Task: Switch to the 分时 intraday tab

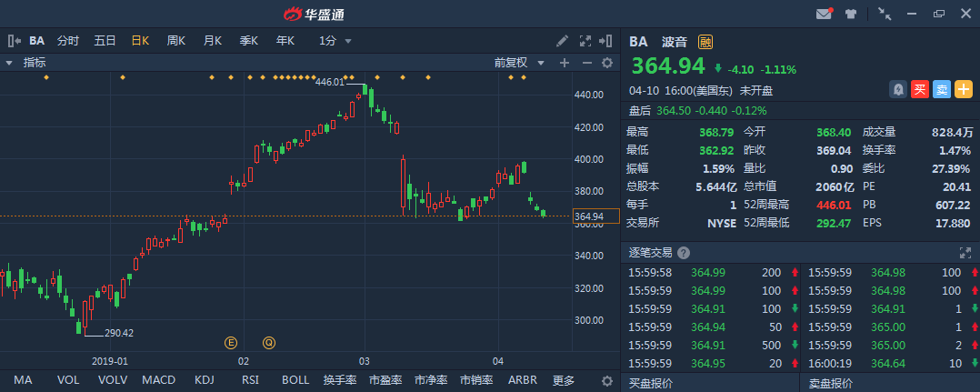Action: (68, 41)
